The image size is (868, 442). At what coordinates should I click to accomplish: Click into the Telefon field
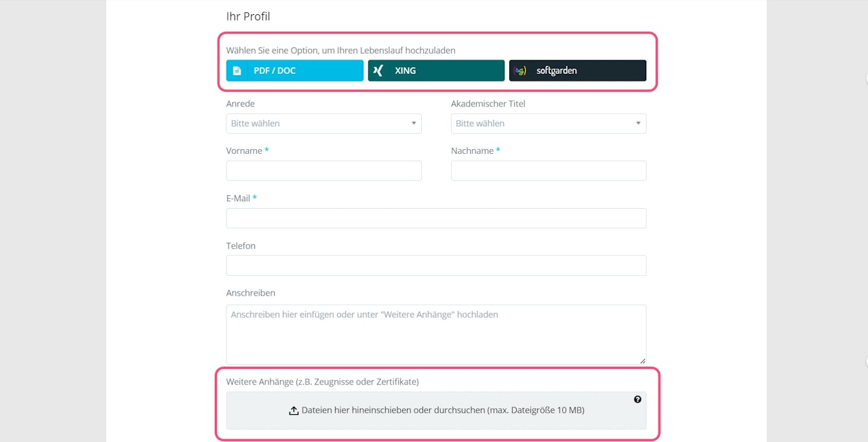click(436, 266)
